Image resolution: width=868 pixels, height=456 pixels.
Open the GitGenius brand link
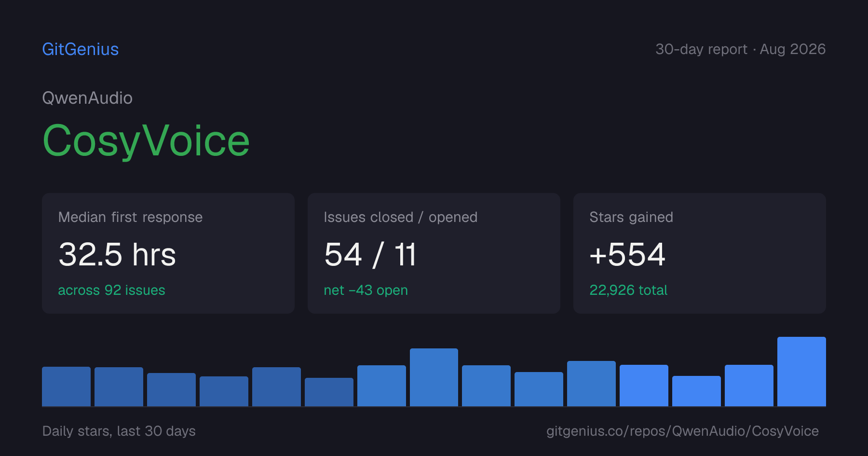pos(81,49)
